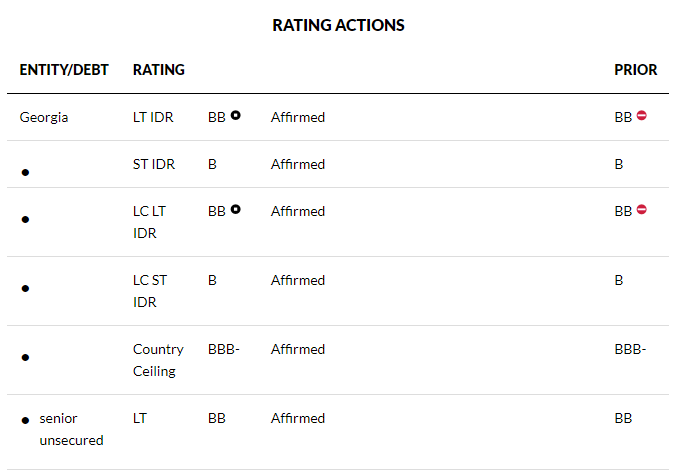Click the RATING ACTIONS table title
679x476 pixels.
[x=339, y=25]
